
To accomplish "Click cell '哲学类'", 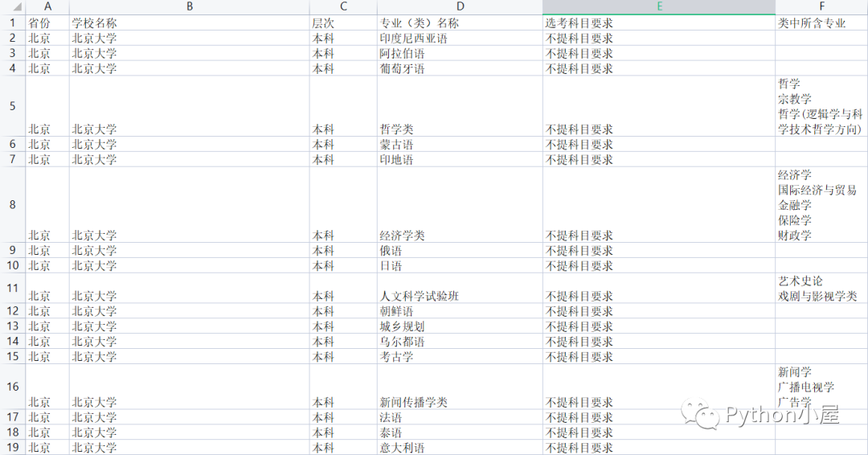I will pos(460,106).
